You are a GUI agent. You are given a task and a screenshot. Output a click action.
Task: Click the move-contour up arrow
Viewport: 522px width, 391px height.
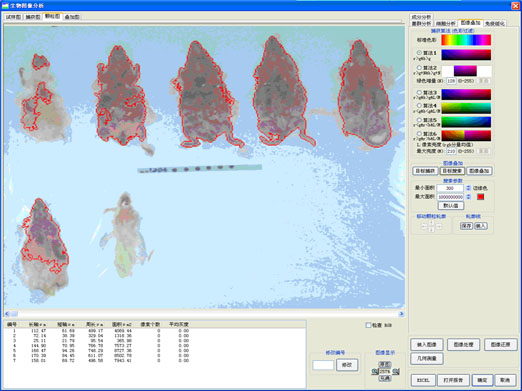coord(432,222)
